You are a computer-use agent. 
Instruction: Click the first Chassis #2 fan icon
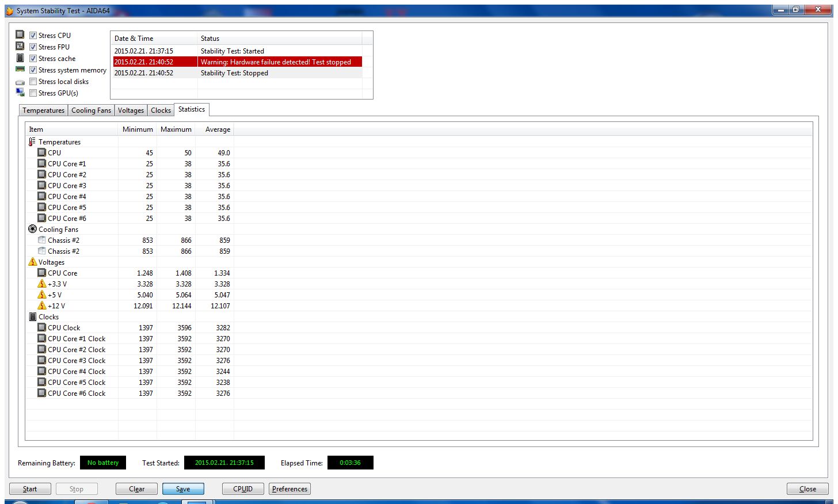pyautogui.click(x=41, y=240)
